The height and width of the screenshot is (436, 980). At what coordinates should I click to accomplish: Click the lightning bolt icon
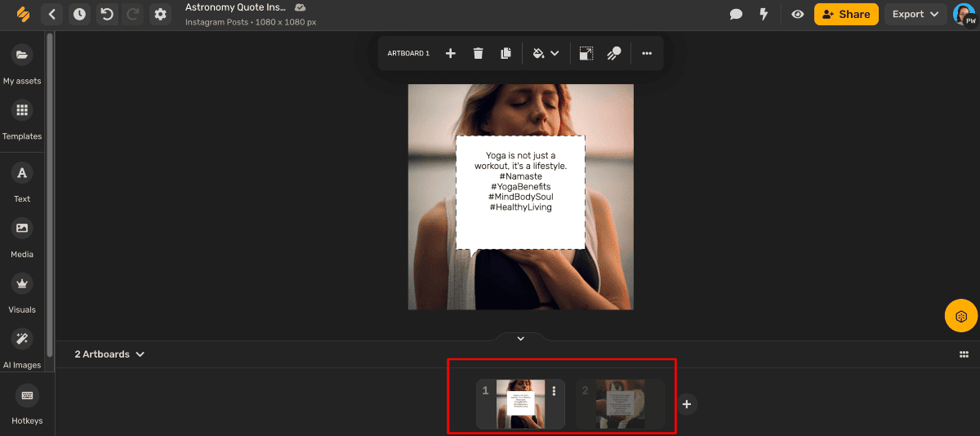[764, 14]
